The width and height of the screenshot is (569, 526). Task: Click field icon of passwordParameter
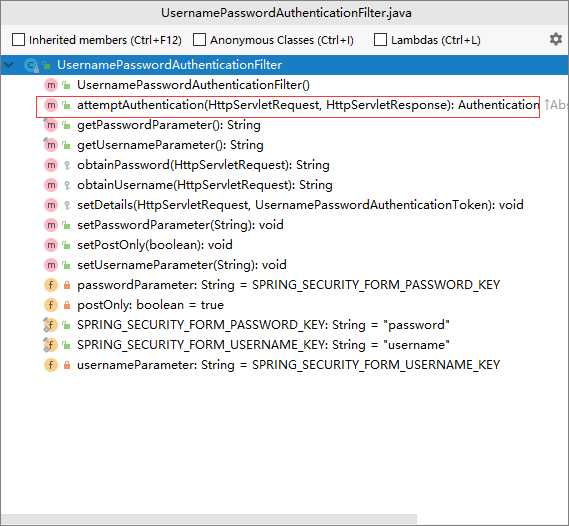[x=51, y=285]
